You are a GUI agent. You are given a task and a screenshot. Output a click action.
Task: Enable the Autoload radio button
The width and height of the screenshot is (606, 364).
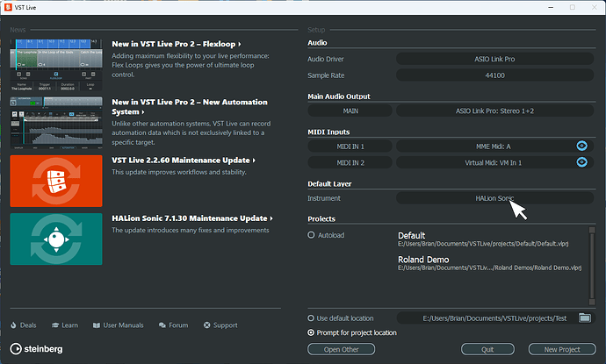[312, 235]
